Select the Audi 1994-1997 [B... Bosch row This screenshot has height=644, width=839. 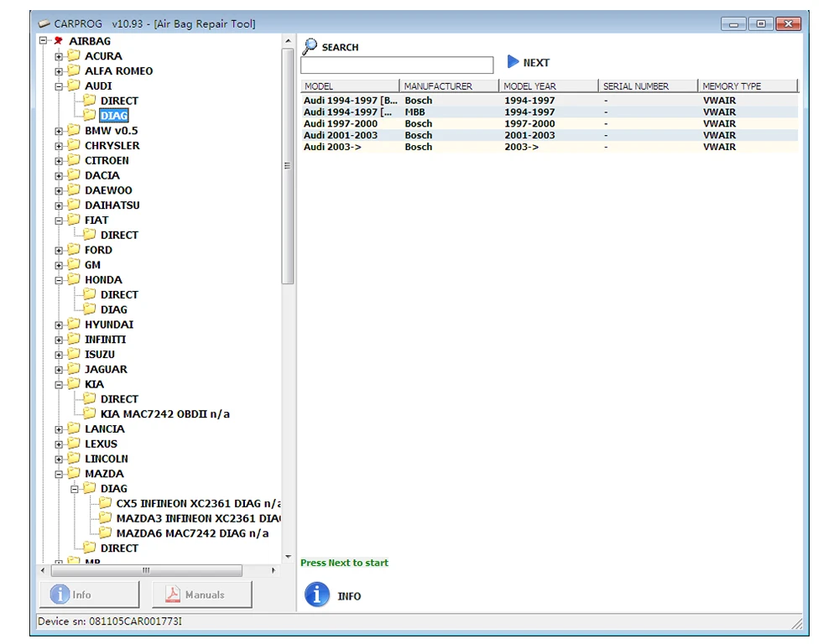pyautogui.click(x=550, y=100)
